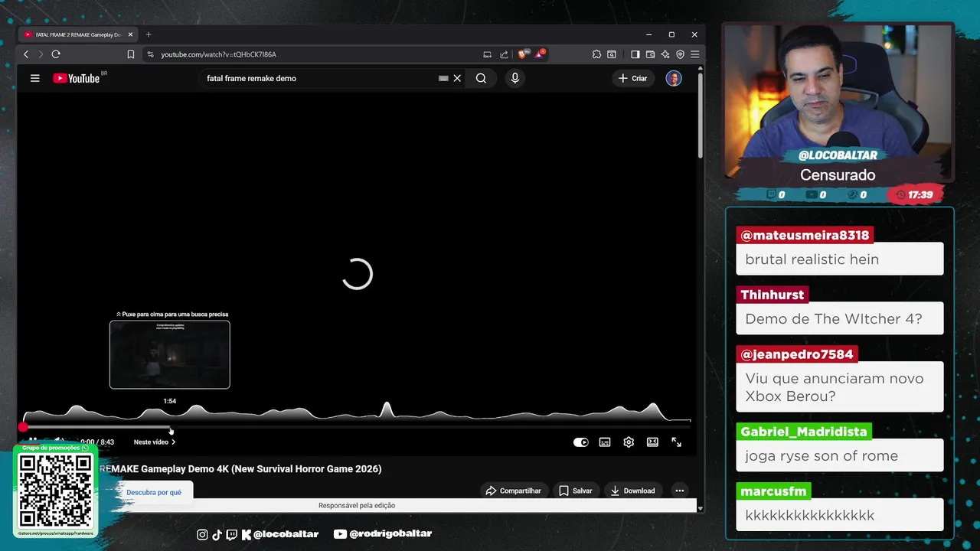Expand the Neste vídeo chapters
Viewport: 980px width, 551px height.
[x=155, y=442]
